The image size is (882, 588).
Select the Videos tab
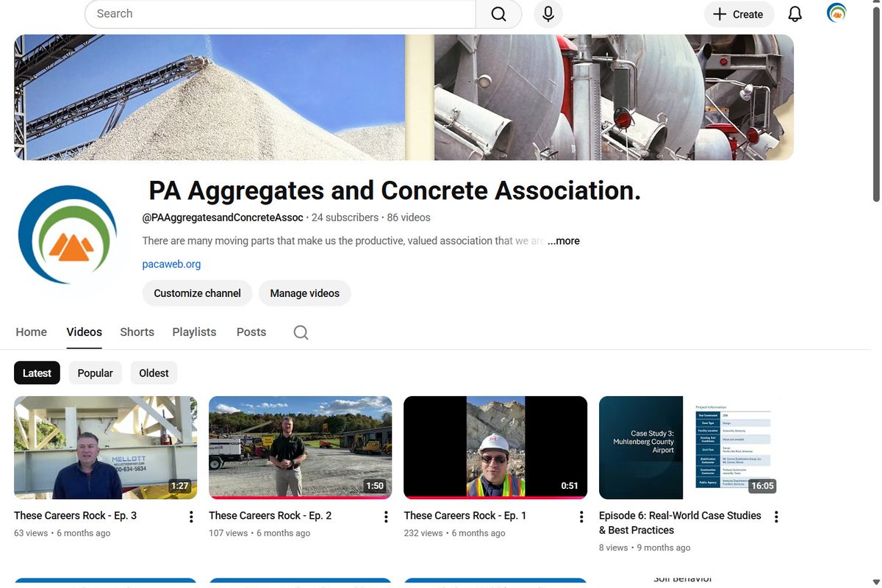(85, 332)
